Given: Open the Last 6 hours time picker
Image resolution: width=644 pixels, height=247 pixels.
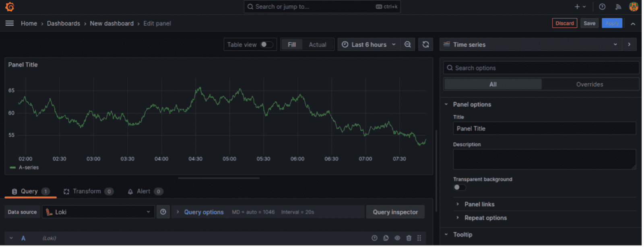Looking at the screenshot, I should tap(369, 45).
